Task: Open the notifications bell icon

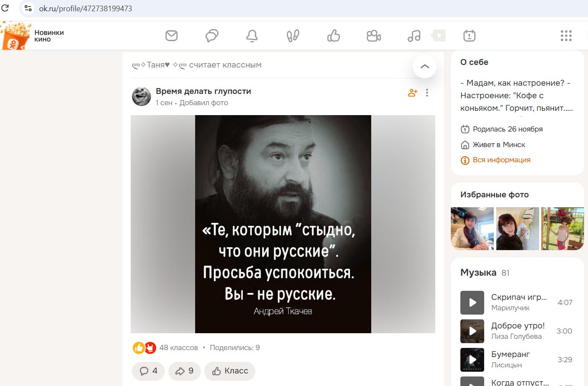Action: pyautogui.click(x=252, y=35)
